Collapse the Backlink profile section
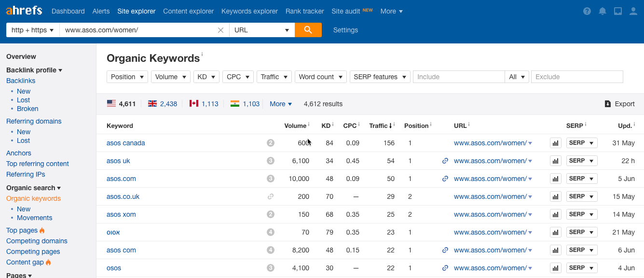644x278 pixels. (34, 70)
